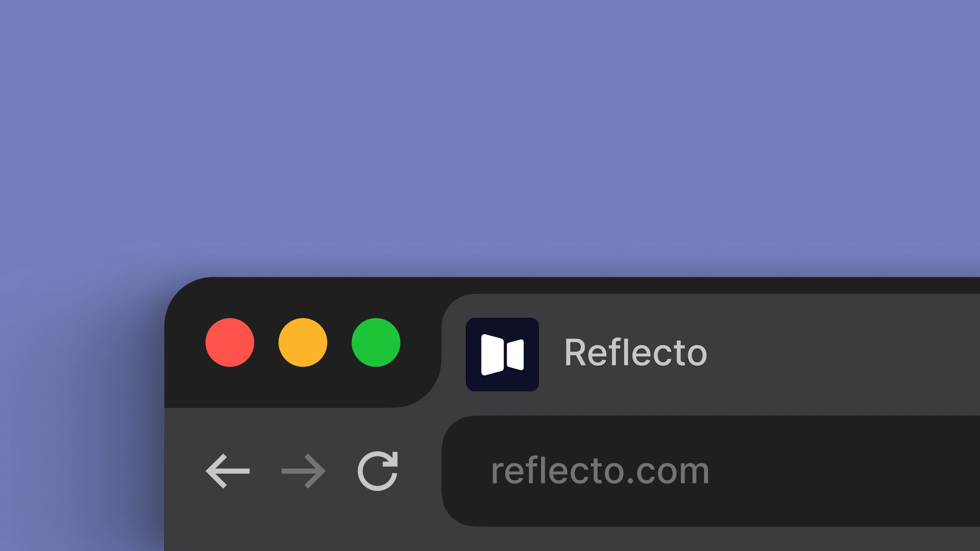
Task: Reload the page with the circular arrow
Action: pos(378,471)
